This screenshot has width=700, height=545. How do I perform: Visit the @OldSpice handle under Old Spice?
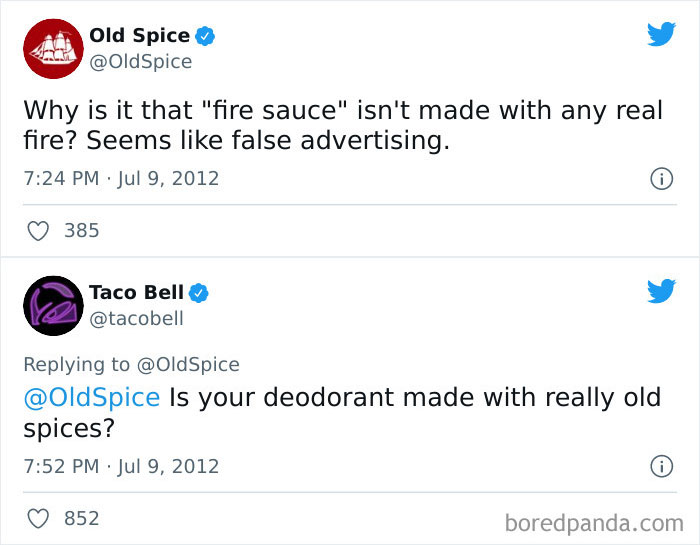[x=141, y=62]
